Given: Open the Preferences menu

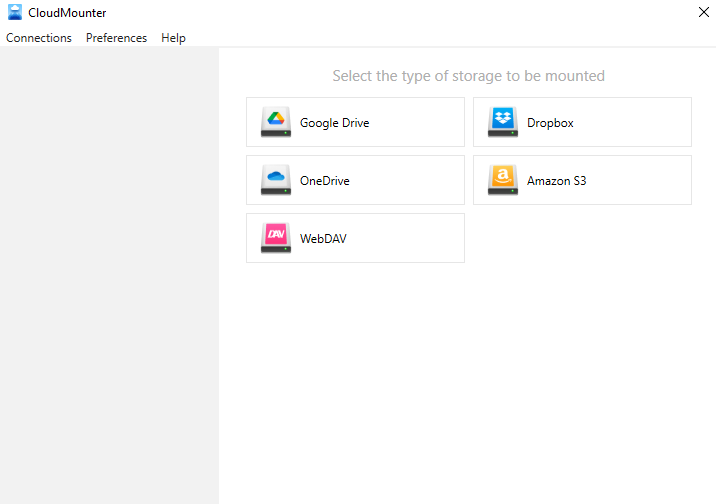Looking at the screenshot, I should [116, 38].
